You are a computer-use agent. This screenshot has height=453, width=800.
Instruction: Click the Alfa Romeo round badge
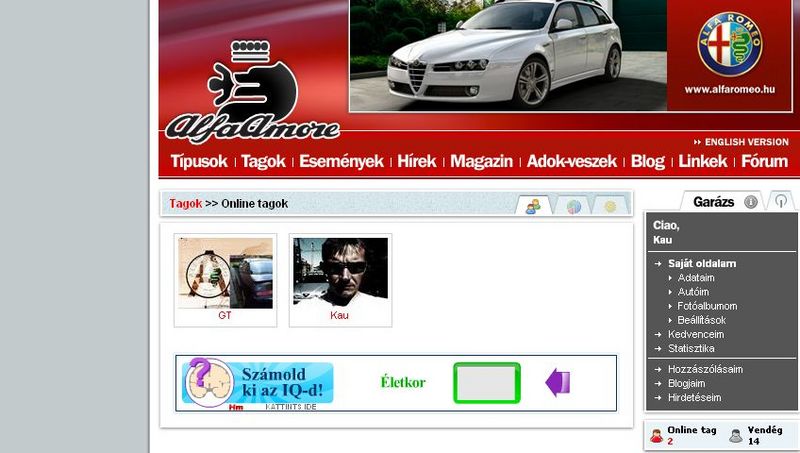pos(730,44)
